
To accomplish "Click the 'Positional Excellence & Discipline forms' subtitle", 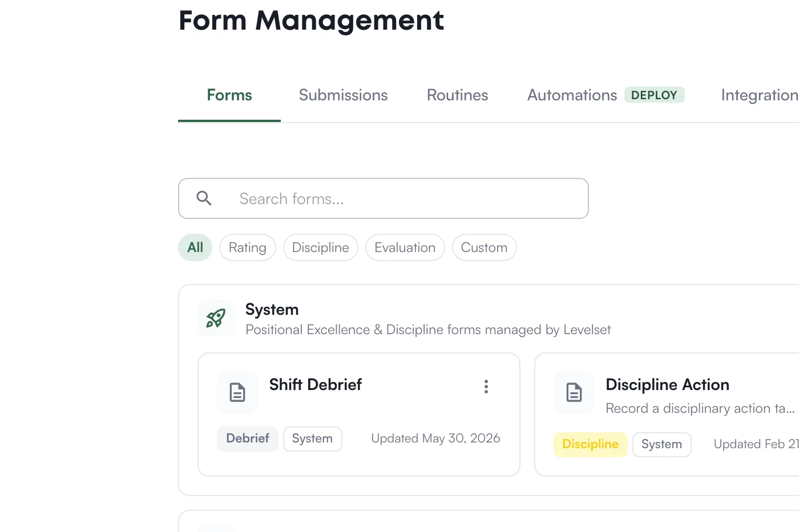I will tap(428, 330).
